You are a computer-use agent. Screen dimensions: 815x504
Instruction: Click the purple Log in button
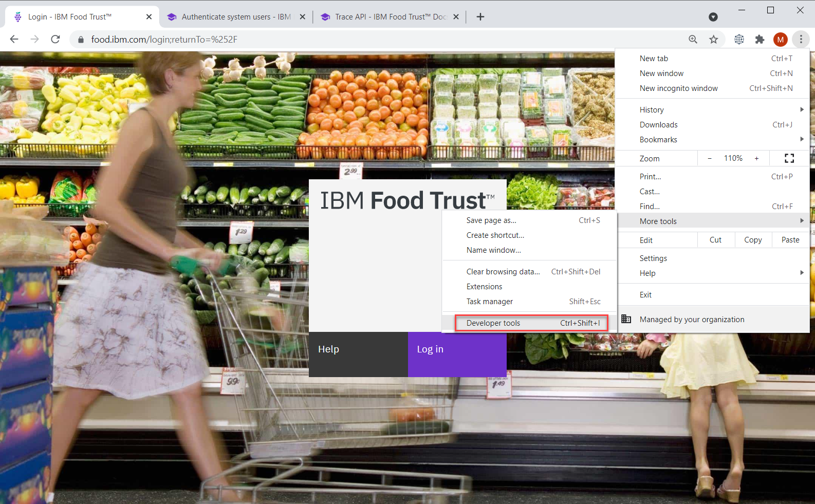coord(457,354)
